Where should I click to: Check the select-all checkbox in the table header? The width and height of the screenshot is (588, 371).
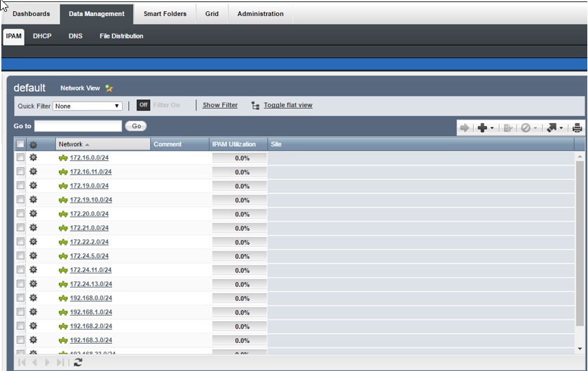tap(20, 144)
